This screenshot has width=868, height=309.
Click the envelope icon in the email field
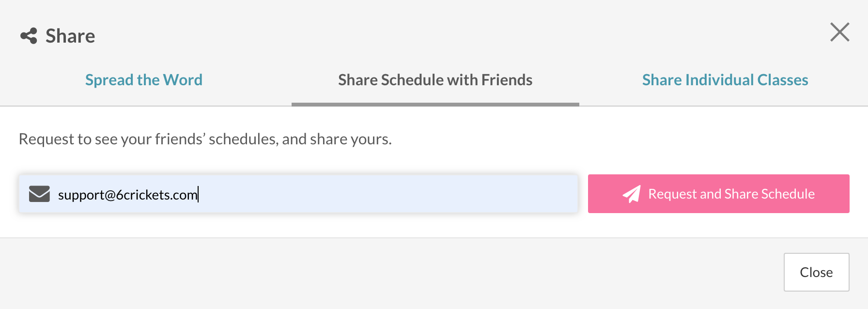coord(39,194)
